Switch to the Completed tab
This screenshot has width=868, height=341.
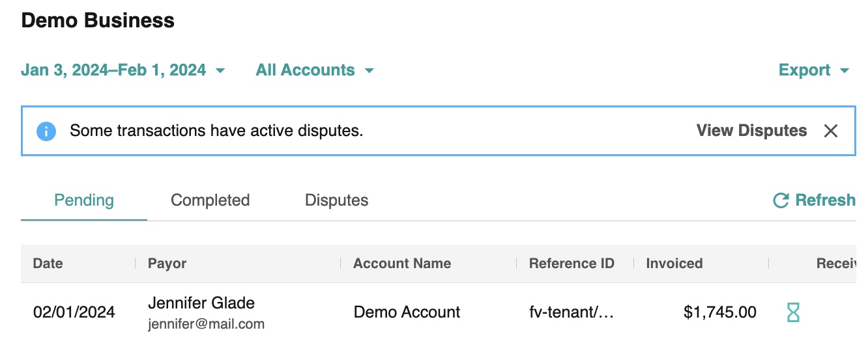(x=210, y=200)
